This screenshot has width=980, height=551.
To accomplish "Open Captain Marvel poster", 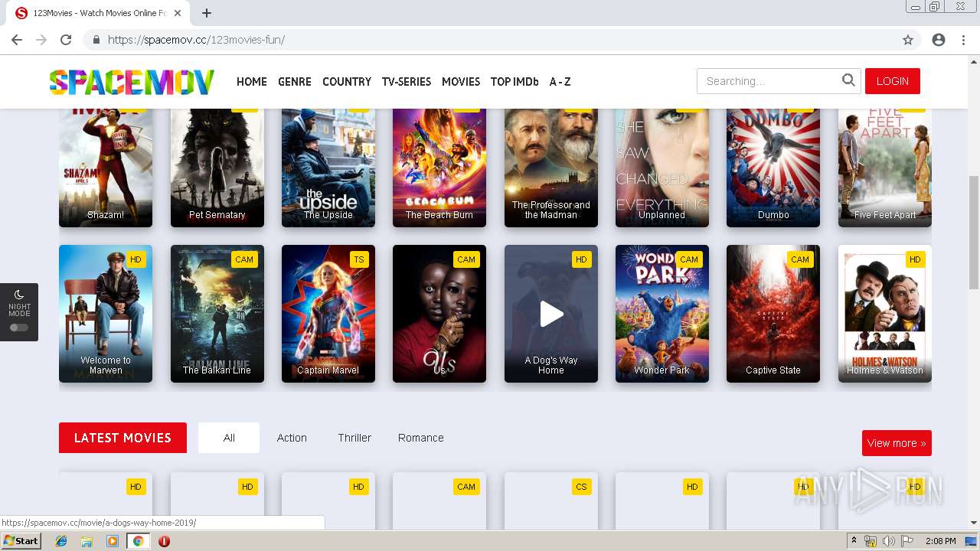I will [x=328, y=314].
